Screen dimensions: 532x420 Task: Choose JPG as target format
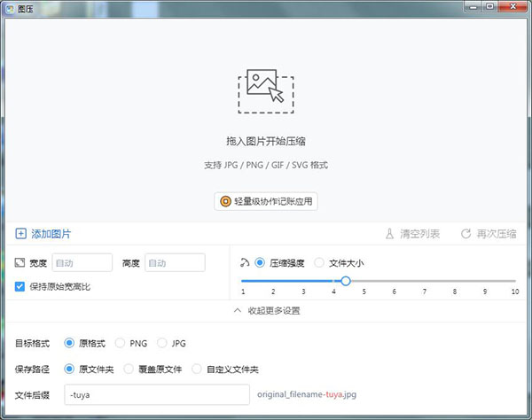(x=161, y=342)
